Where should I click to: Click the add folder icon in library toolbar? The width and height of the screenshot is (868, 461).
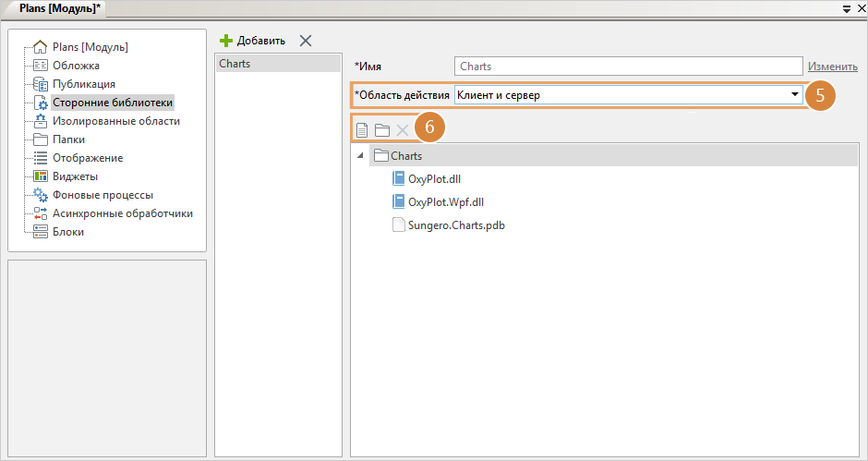tap(381, 130)
